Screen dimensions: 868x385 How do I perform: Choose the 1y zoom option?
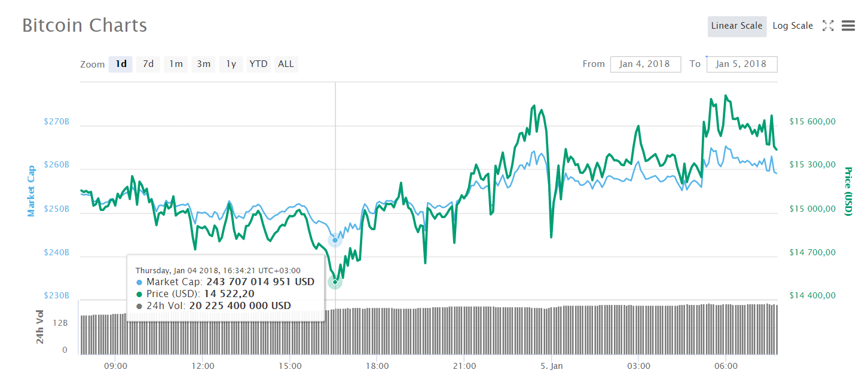231,64
